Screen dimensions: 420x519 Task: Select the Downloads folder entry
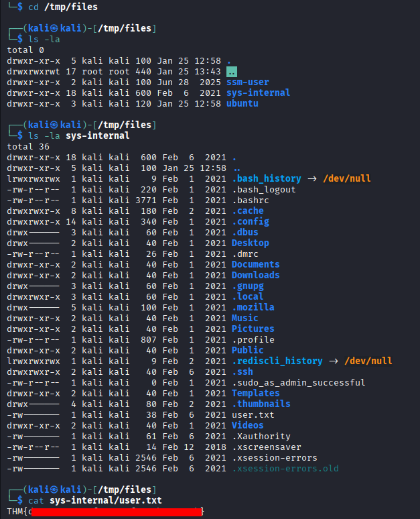pyautogui.click(x=256, y=275)
